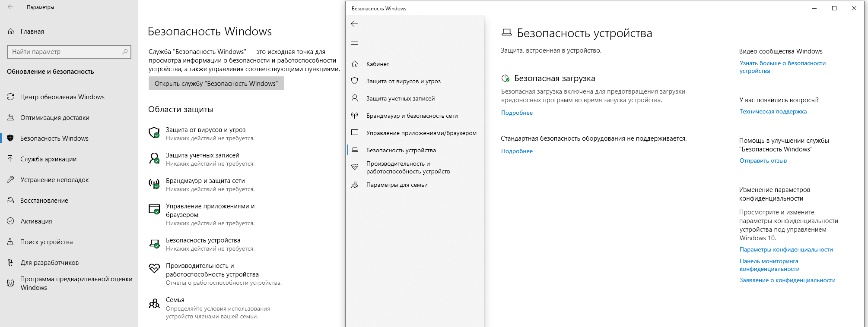
Task: Click into the Найти параметр search field
Action: [x=69, y=52]
